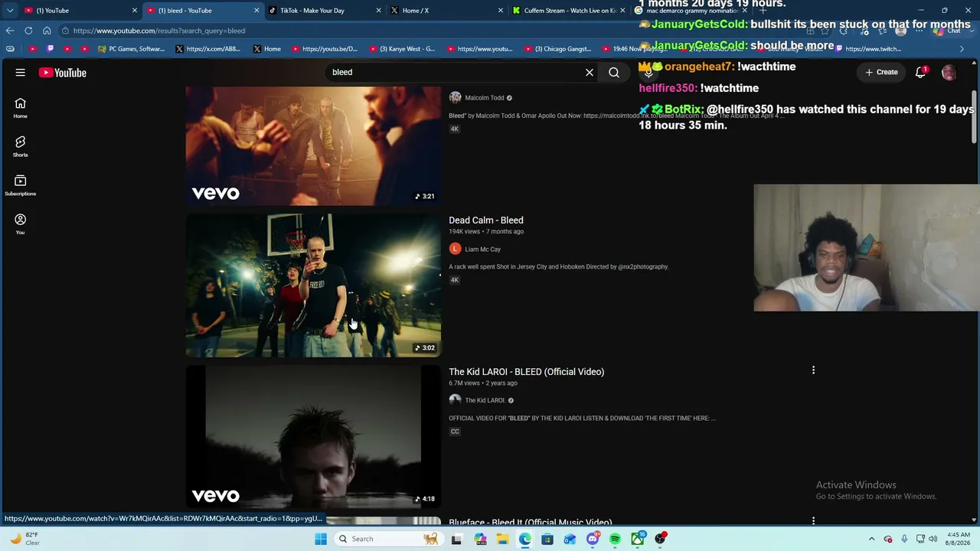
Task: Click the Create button
Action: (881, 72)
